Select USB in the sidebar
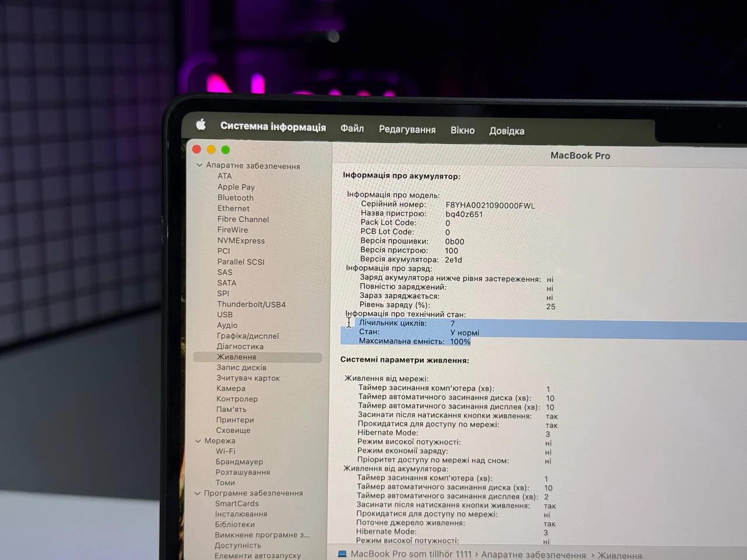Image resolution: width=747 pixels, height=560 pixels. 225,314
